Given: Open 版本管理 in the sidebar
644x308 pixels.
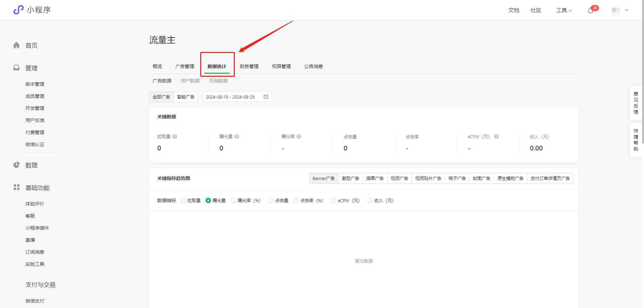Looking at the screenshot, I should pyautogui.click(x=35, y=84).
